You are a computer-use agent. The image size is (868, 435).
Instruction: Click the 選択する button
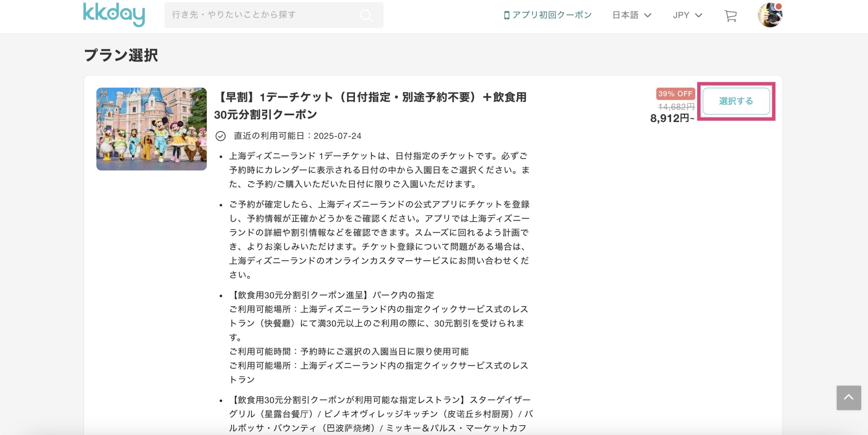[736, 101]
